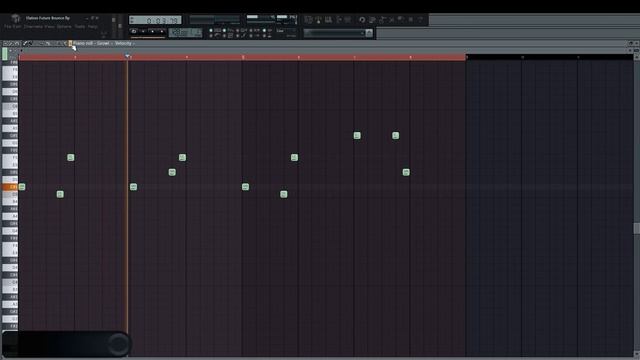The image size is (640, 360).
Task: Select the first note at the pattern start
Action: pyautogui.click(x=22, y=187)
